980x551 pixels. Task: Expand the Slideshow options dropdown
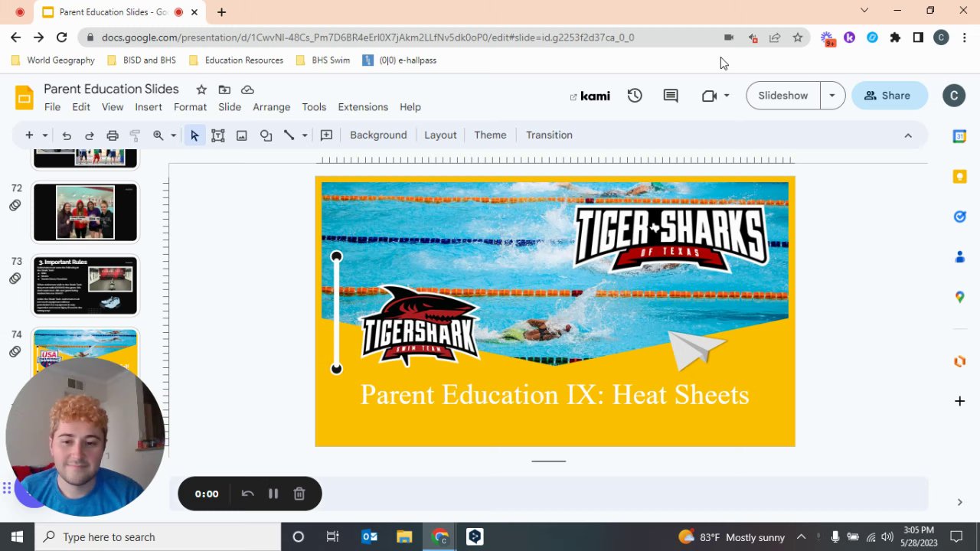[832, 96]
